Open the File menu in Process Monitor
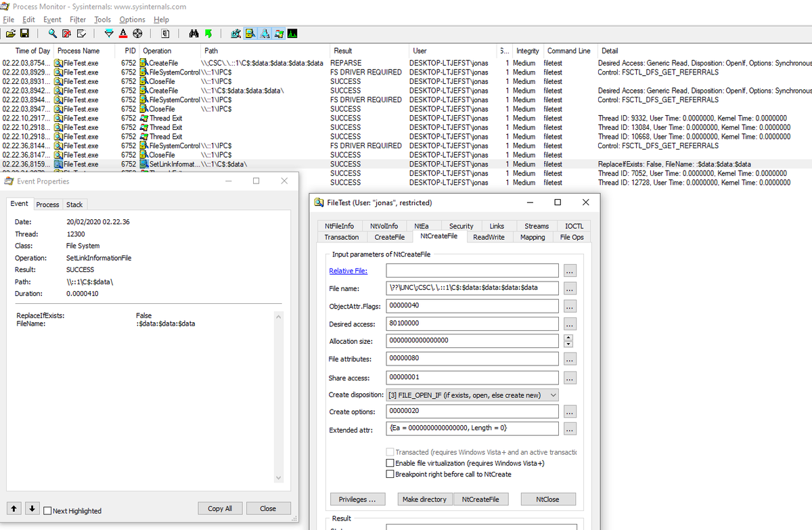Image resolution: width=812 pixels, height=530 pixels. click(8, 20)
